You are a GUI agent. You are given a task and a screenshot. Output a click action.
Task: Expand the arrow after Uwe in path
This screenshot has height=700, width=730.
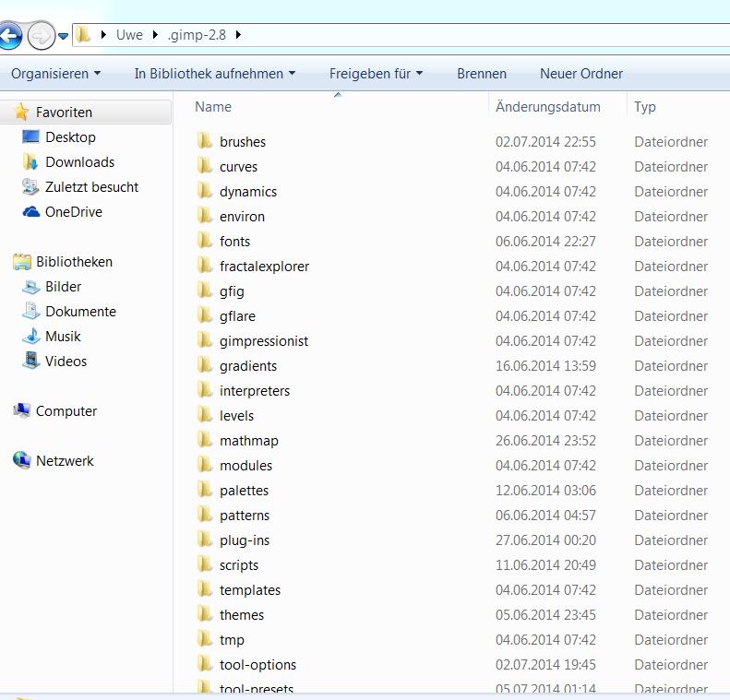(x=155, y=35)
